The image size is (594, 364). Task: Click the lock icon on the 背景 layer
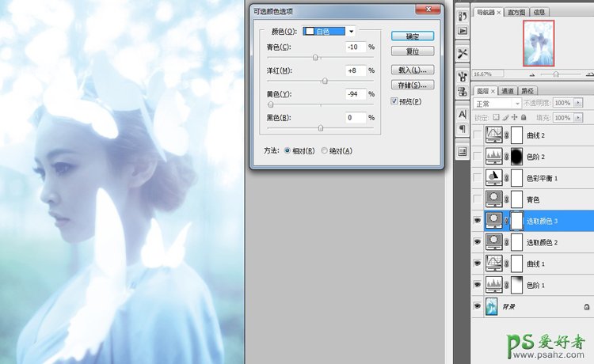click(x=586, y=305)
